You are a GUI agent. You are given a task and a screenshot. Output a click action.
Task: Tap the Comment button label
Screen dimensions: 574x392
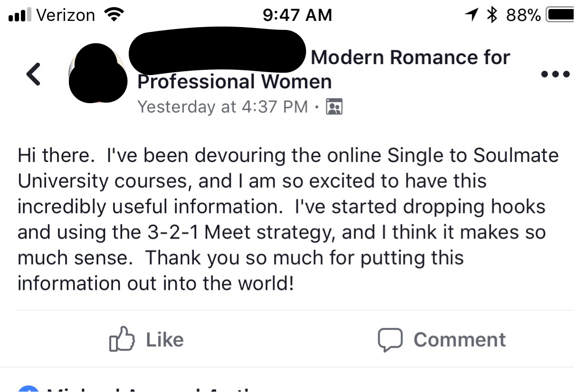click(459, 340)
